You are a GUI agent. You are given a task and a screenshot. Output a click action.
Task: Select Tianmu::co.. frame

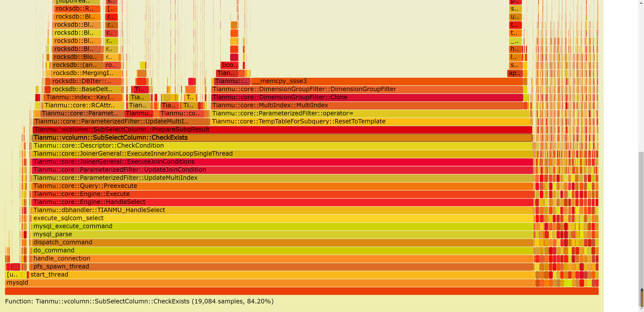pos(182,114)
